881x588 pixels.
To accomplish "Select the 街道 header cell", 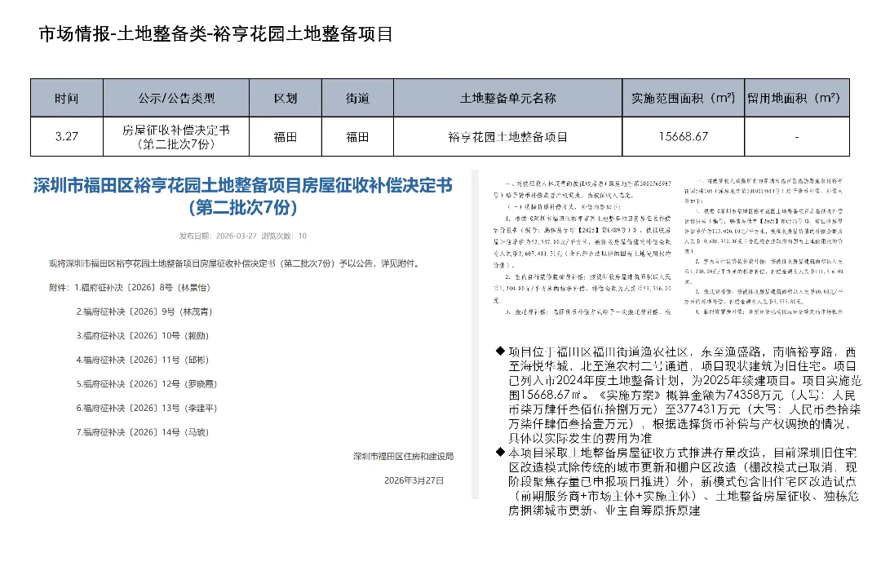I will [357, 99].
